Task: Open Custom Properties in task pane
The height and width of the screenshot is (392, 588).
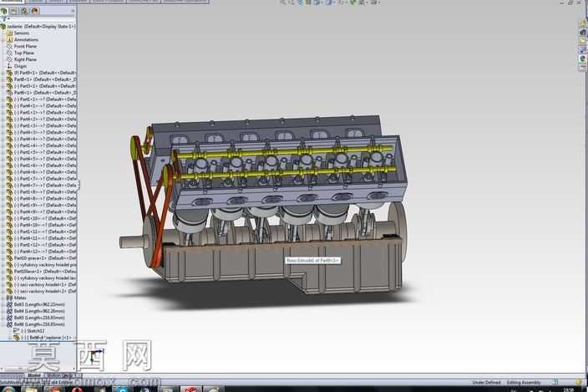Action: click(x=582, y=67)
